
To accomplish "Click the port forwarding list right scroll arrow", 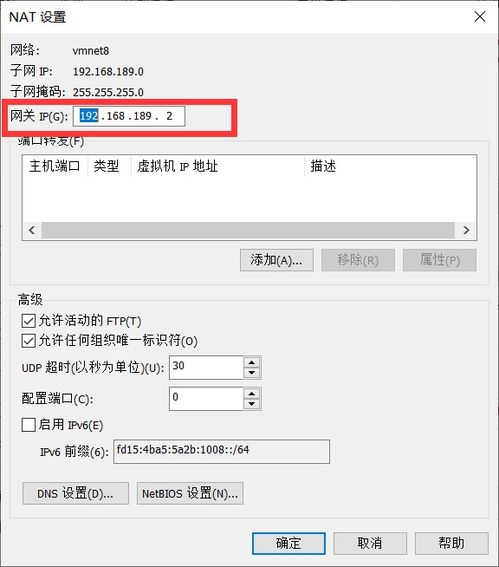I will pyautogui.click(x=466, y=230).
